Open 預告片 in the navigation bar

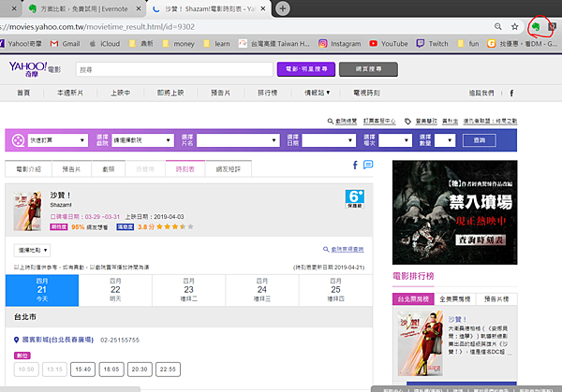point(220,93)
